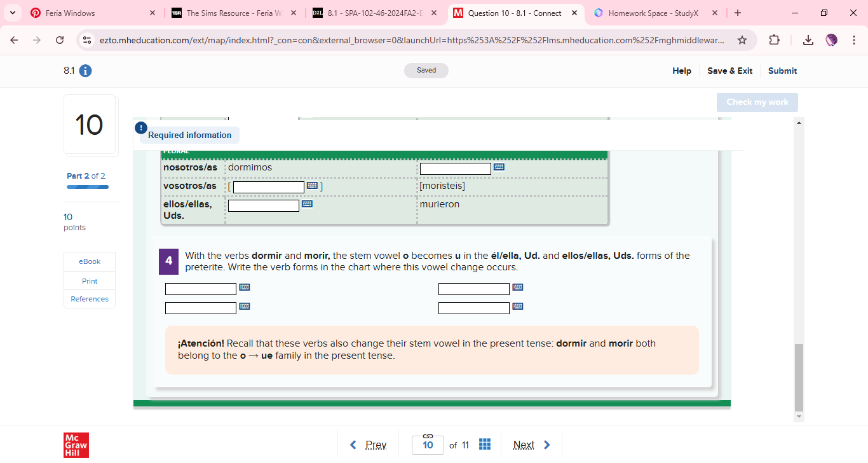The width and height of the screenshot is (868, 463).
Task: Click the Print button
Action: [90, 281]
